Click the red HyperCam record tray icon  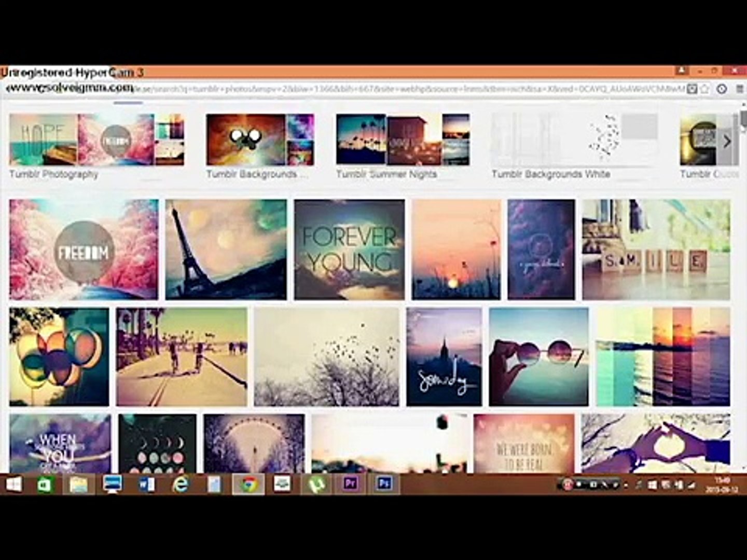coord(567,485)
